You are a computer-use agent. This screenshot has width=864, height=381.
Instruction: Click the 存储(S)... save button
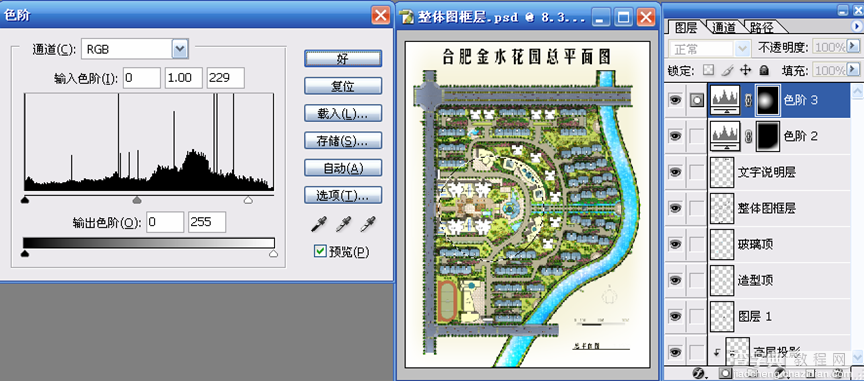pos(343,141)
